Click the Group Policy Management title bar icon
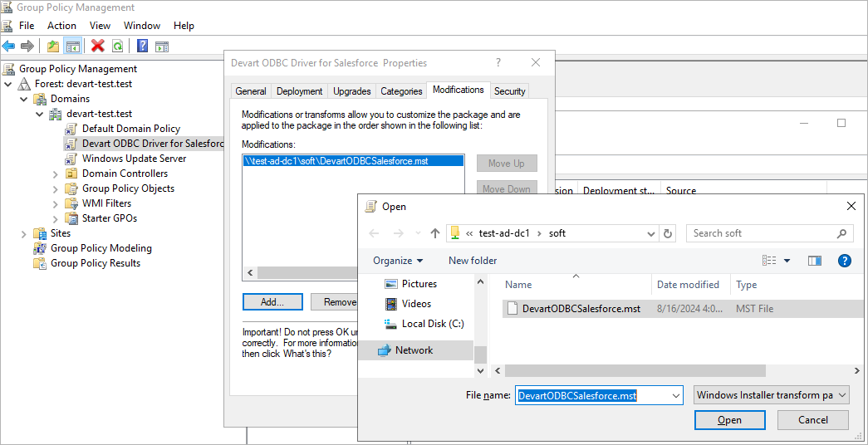Image resolution: width=868 pixels, height=445 pixels. pos(7,7)
